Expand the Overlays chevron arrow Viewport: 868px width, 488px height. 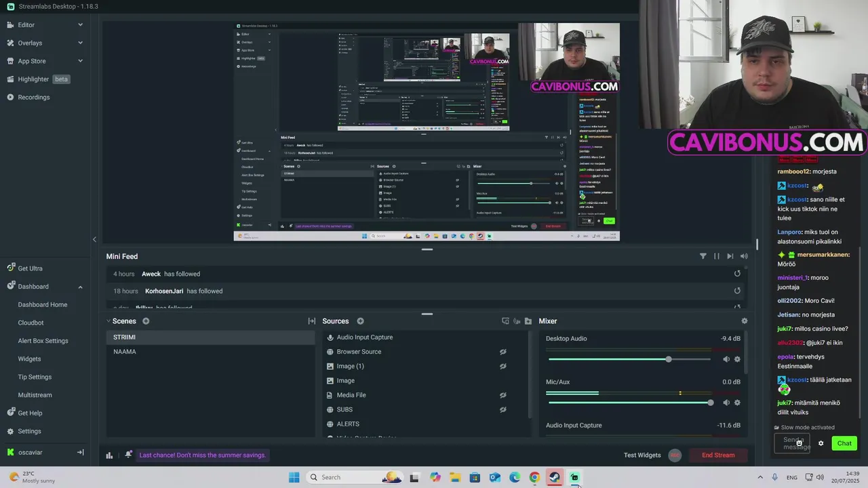coord(80,43)
